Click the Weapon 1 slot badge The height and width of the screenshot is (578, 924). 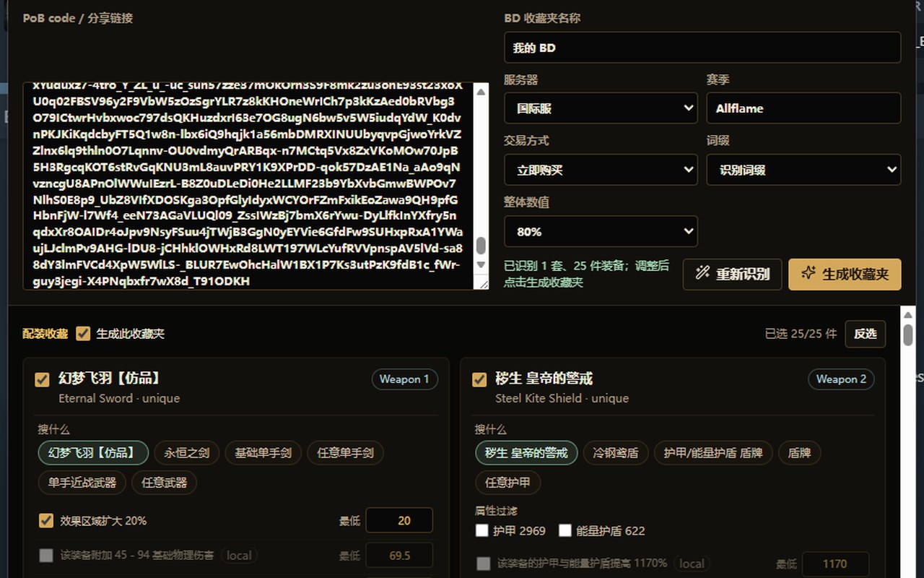[404, 379]
